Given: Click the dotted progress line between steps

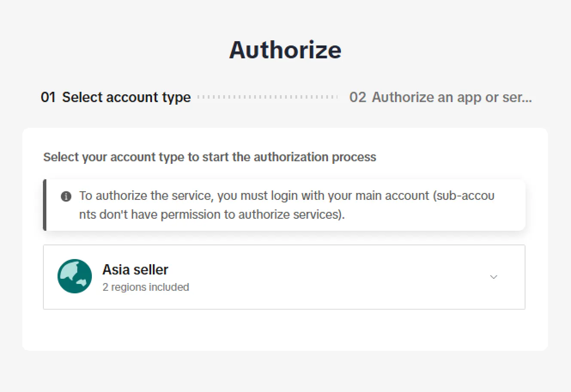Looking at the screenshot, I should [x=268, y=97].
